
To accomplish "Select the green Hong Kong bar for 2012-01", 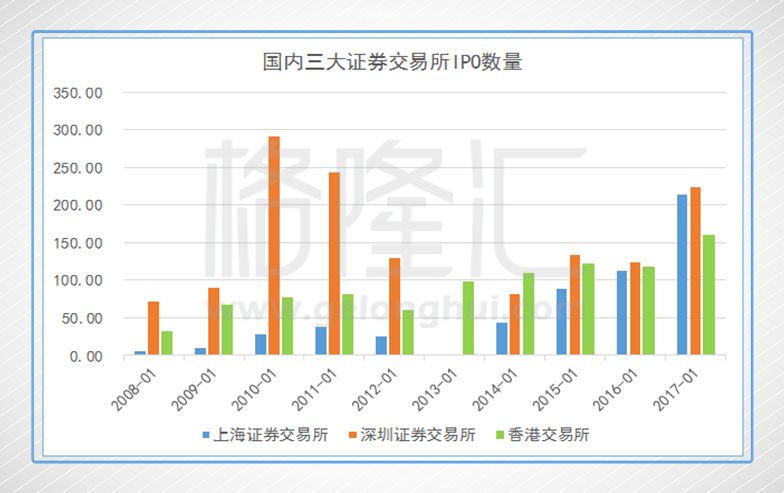I will 408,332.
